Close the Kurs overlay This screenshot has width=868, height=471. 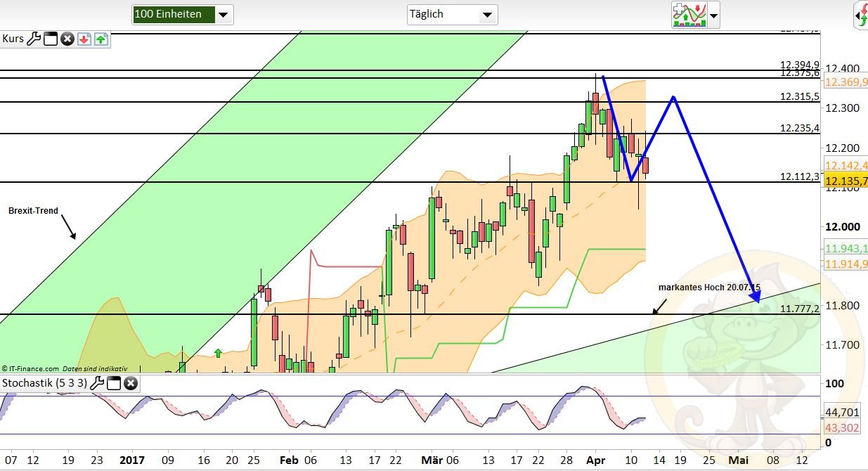(67, 39)
